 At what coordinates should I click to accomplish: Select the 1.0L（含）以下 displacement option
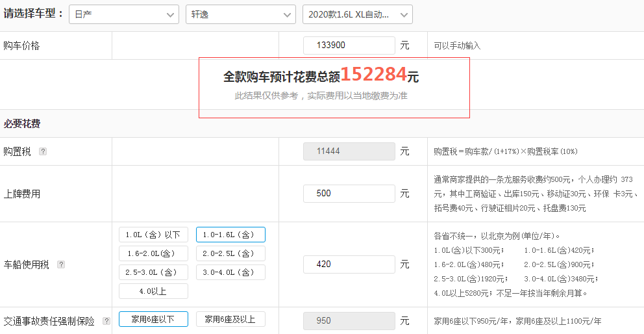(153, 235)
